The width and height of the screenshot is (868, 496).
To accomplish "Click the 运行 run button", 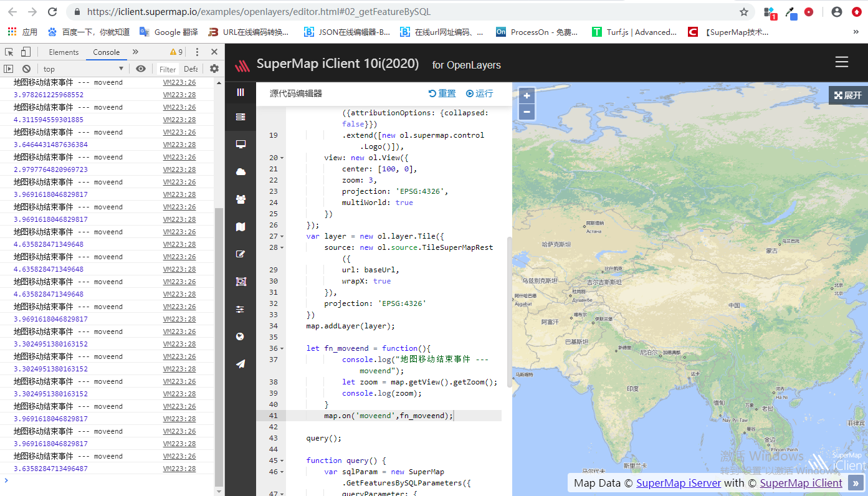I will point(479,93).
